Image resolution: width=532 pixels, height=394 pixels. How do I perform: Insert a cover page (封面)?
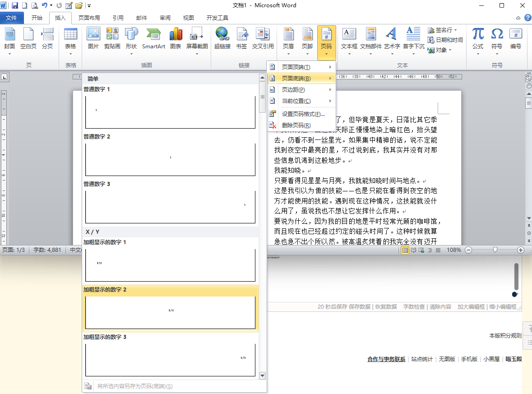[9, 41]
